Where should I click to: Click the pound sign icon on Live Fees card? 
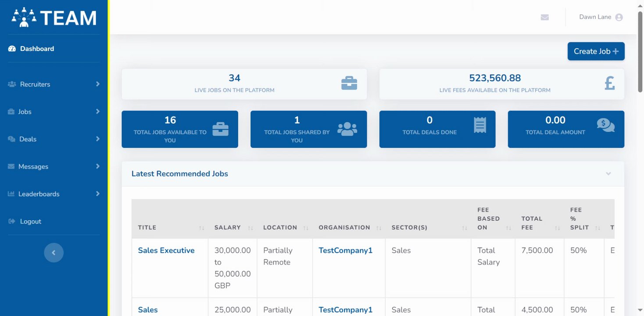click(609, 83)
